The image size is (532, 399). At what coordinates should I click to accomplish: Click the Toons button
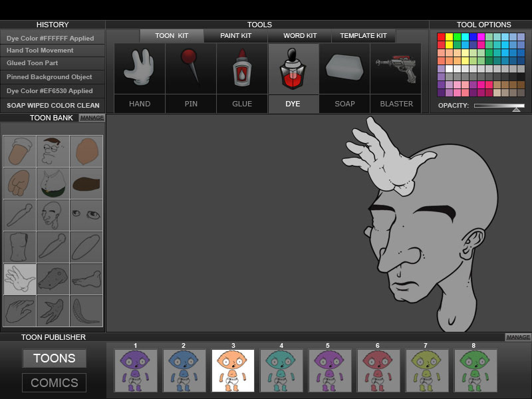click(x=55, y=358)
